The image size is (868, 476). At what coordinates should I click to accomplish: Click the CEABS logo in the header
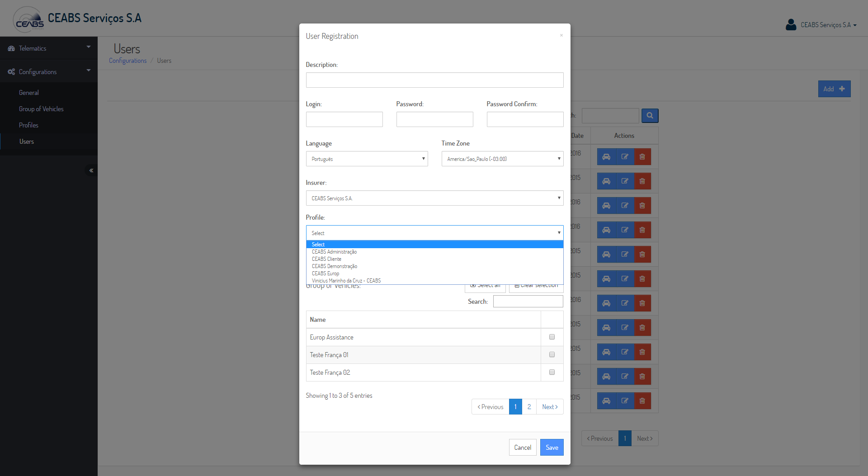pyautogui.click(x=28, y=19)
